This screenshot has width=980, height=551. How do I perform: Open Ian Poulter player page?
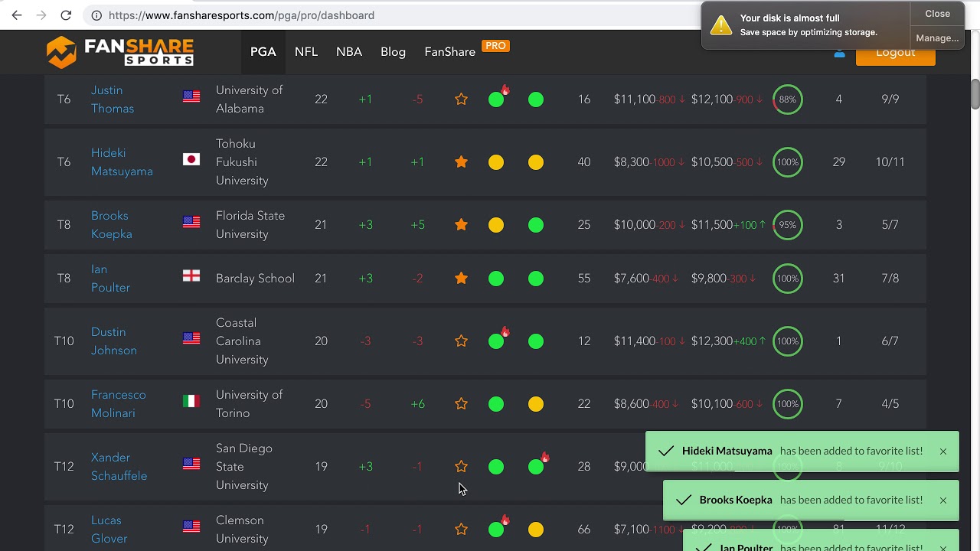[110, 278]
